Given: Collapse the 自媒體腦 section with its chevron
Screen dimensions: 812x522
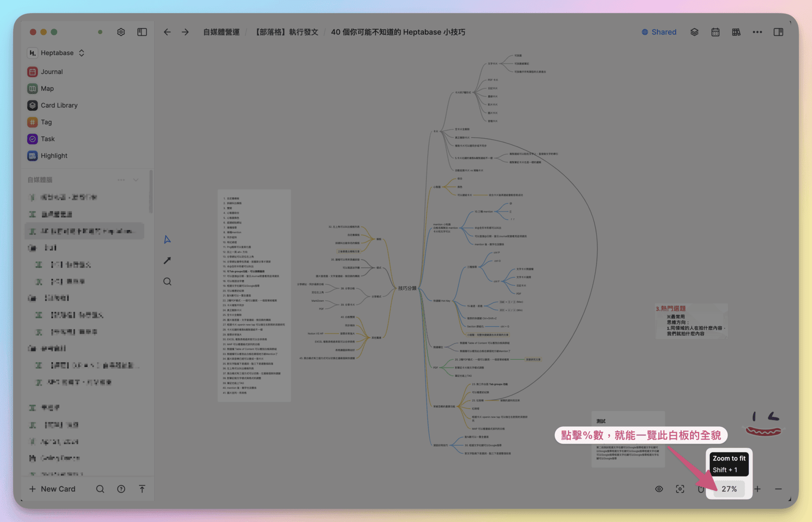Looking at the screenshot, I should click(136, 180).
